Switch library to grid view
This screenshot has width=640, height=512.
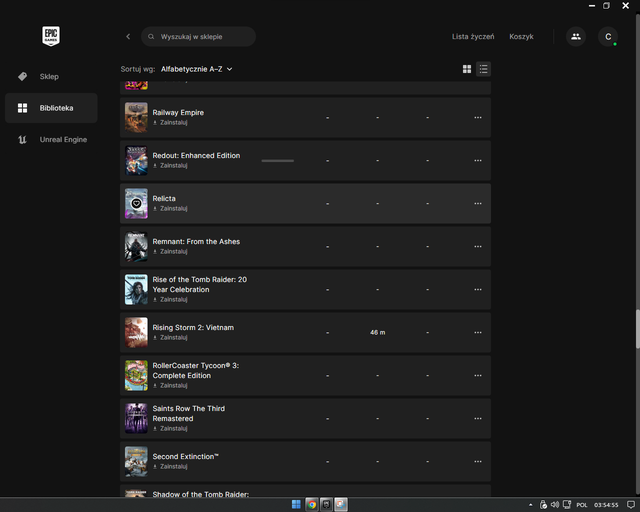coord(467,69)
